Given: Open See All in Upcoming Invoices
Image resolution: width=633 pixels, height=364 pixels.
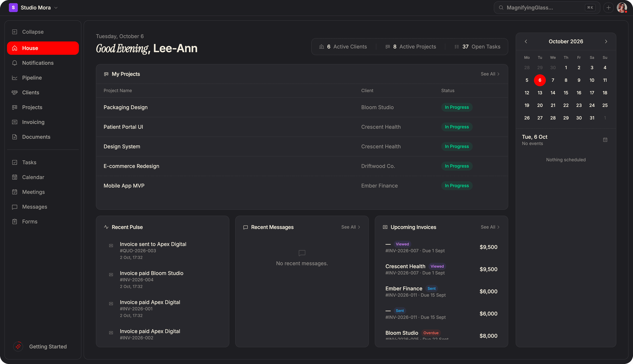Looking at the screenshot, I should coord(490,227).
